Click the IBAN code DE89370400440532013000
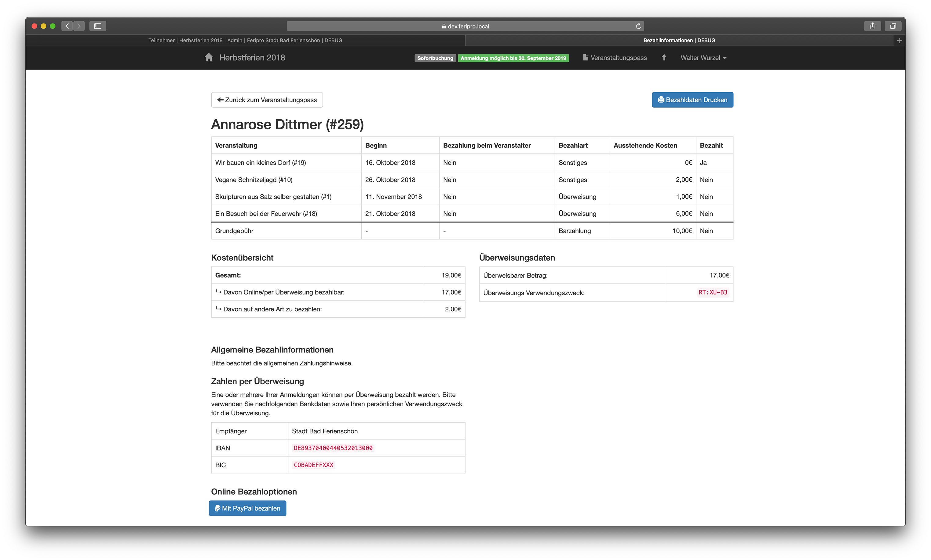Image resolution: width=931 pixels, height=560 pixels. [x=333, y=448]
